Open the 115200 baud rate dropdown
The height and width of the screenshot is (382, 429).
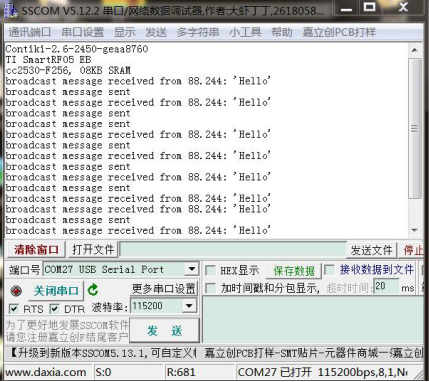point(189,306)
